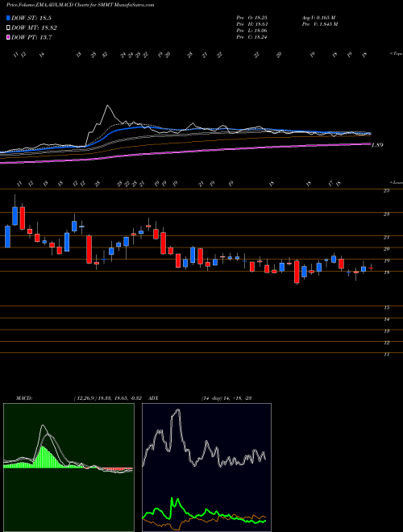Click the 'DOW ST: 18.5' label

pos(31,19)
